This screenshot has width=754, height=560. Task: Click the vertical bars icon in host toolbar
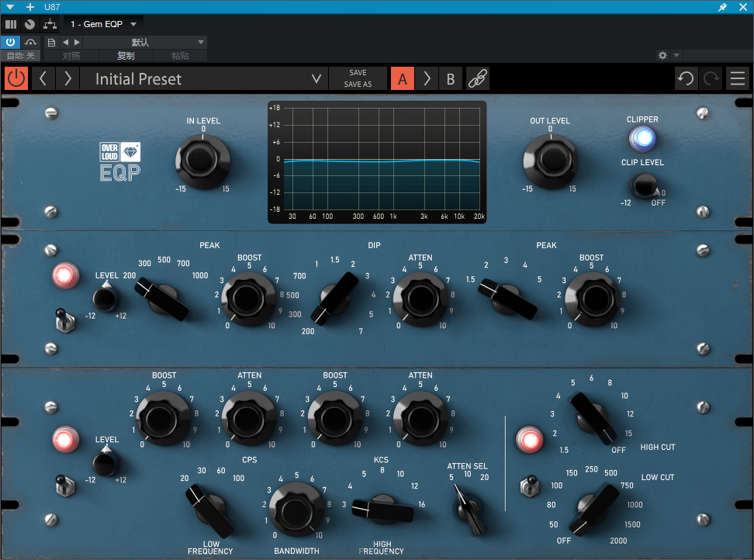tap(11, 24)
